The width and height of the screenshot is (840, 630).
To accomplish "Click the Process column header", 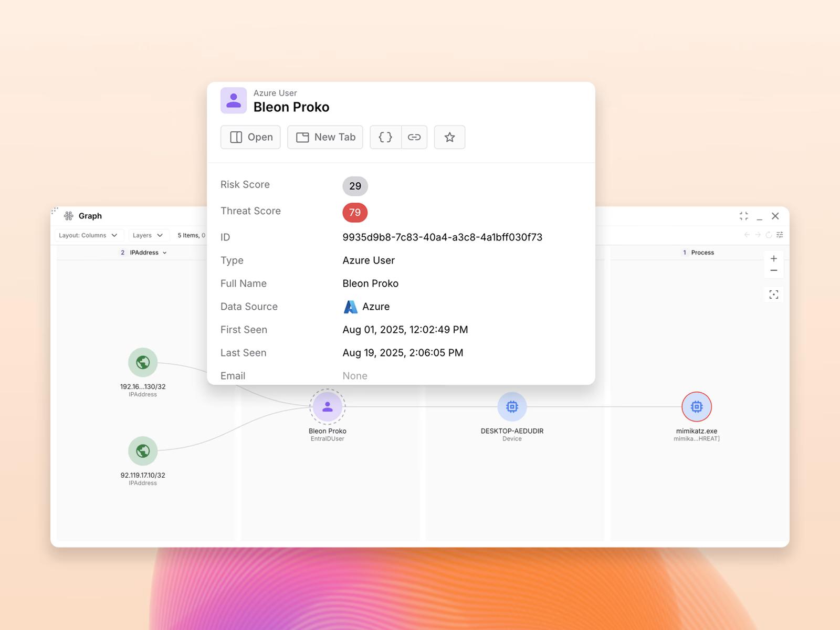I will click(698, 253).
